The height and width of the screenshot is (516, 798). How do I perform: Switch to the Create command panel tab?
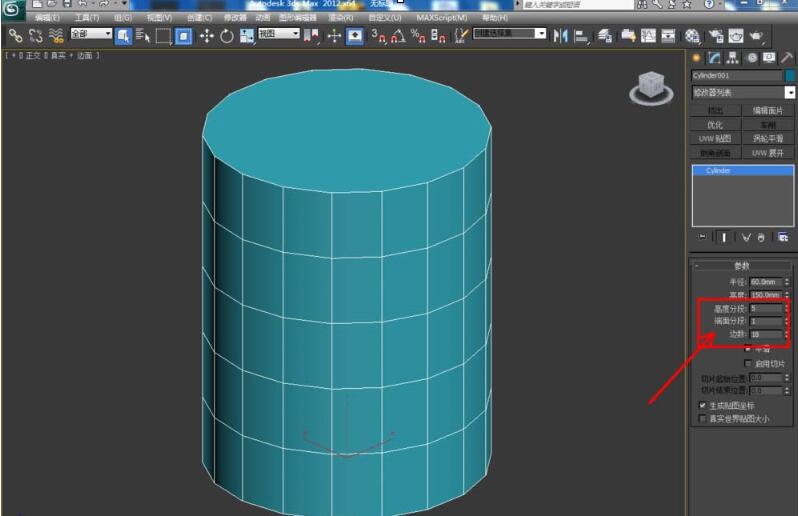696,58
